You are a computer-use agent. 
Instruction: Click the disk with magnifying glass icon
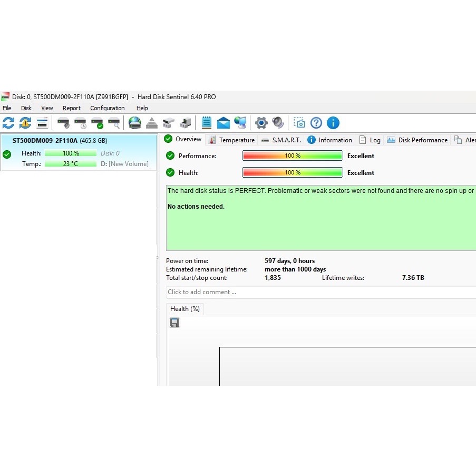coord(114,123)
